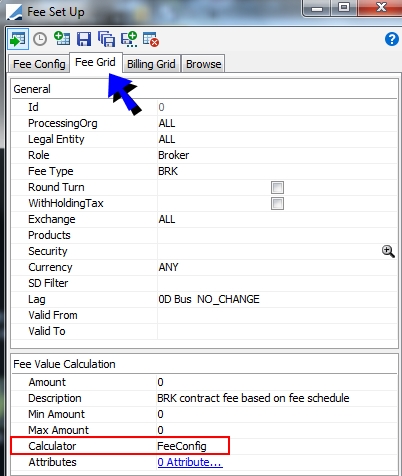Click the Valid From empty date field

[277, 315]
